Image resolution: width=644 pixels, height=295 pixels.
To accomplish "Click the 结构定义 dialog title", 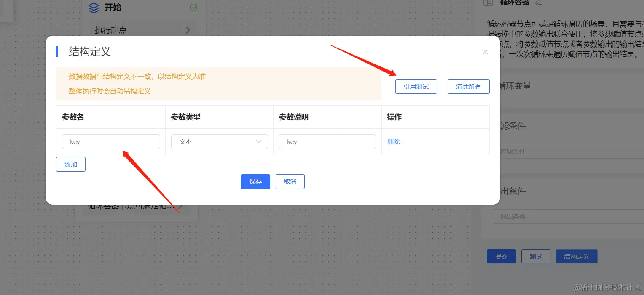I will (90, 52).
